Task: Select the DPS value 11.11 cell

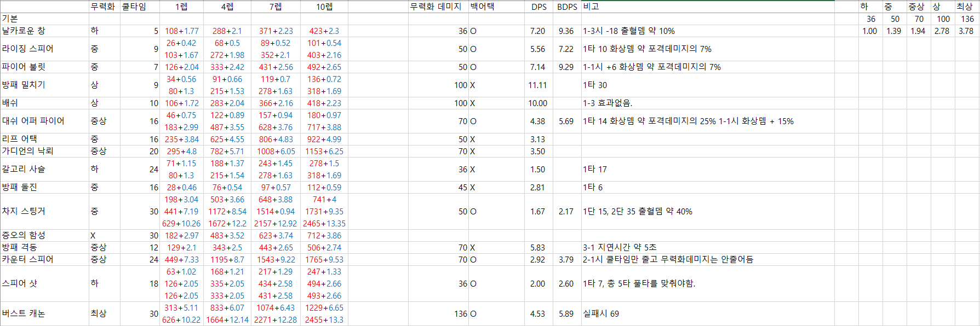Action: click(x=537, y=85)
